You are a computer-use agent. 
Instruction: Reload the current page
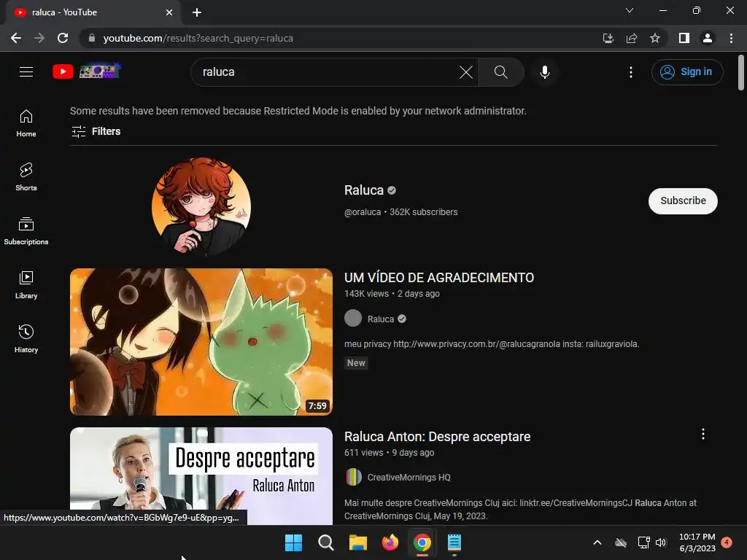(63, 38)
